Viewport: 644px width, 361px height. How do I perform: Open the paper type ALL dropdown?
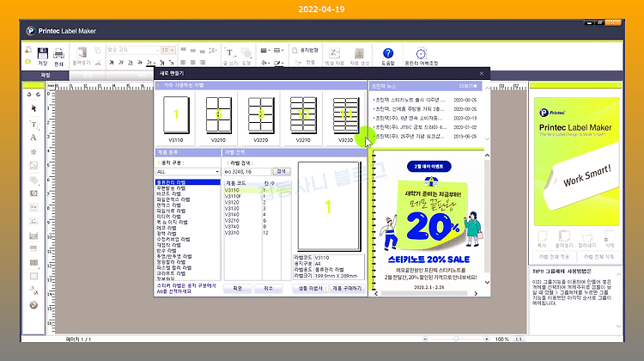coord(188,171)
